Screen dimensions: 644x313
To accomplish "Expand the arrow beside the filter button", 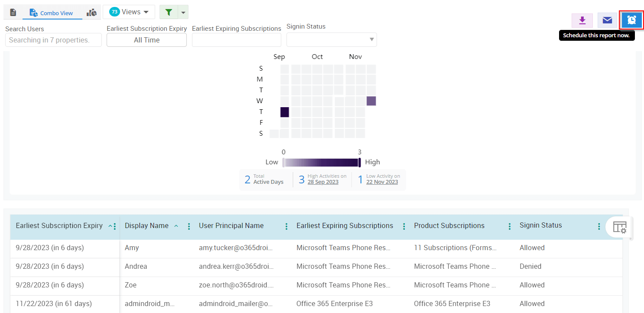I will coord(183,13).
